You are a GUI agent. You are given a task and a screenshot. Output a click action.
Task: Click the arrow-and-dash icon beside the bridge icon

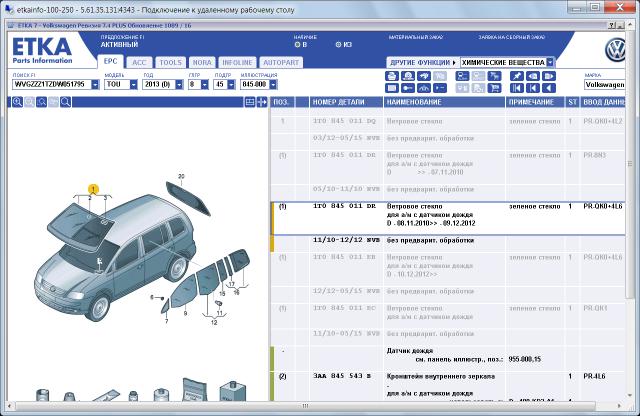pyautogui.click(x=440, y=88)
